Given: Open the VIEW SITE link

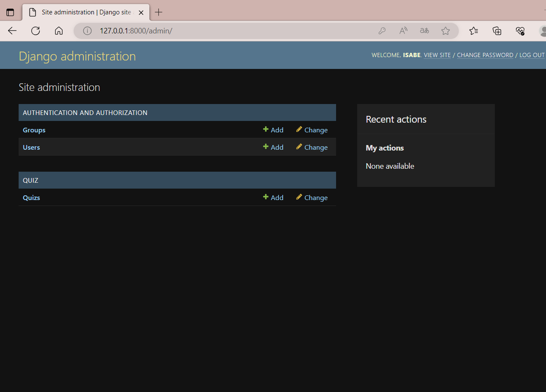Looking at the screenshot, I should (x=437, y=55).
